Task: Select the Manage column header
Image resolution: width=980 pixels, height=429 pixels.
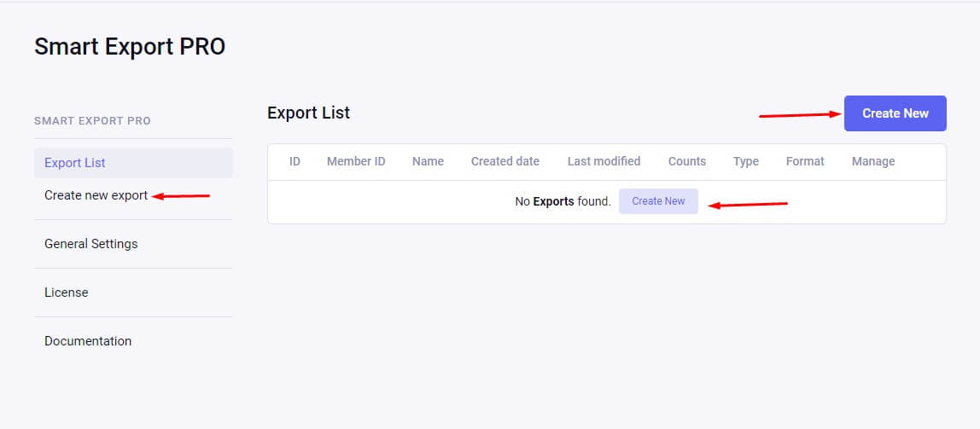Action: (x=873, y=161)
